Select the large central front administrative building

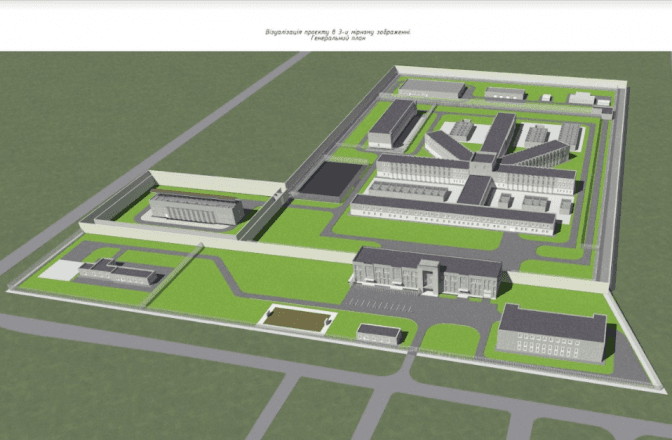tap(427, 274)
